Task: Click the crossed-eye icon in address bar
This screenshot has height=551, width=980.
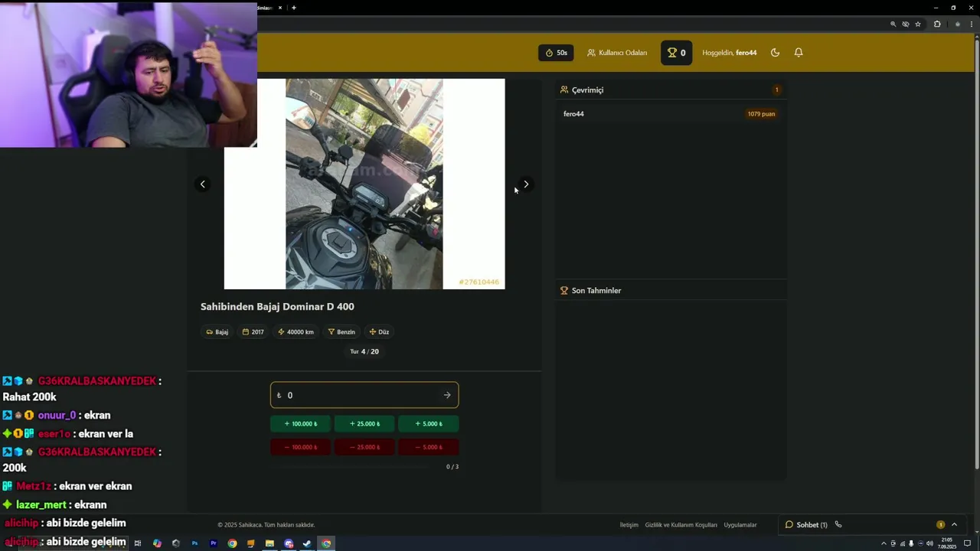Action: coord(905,24)
